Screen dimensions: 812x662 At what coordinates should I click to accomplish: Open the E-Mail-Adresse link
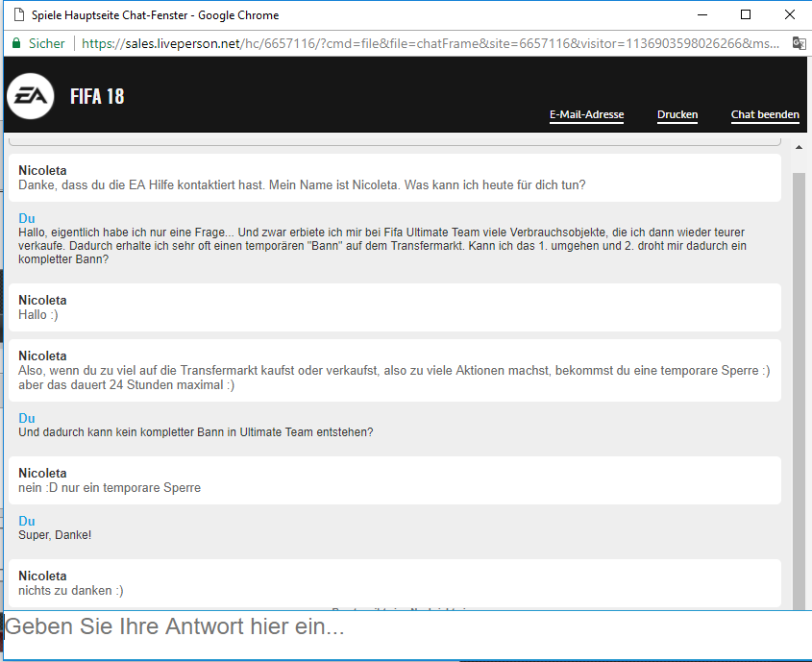[587, 114]
